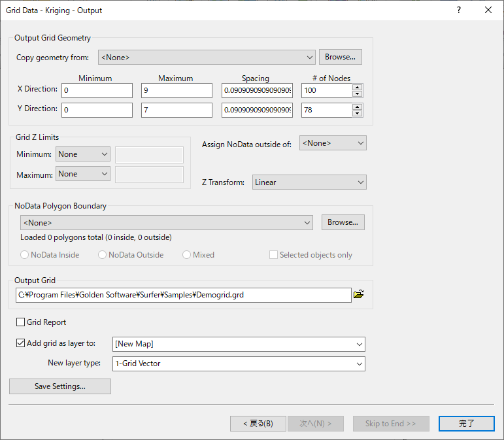Open the output grid folder browse icon
This screenshot has width=504, height=440.
[x=358, y=294]
